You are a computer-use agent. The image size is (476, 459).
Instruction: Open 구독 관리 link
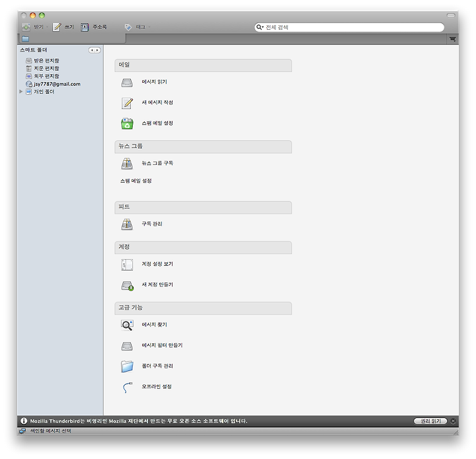click(x=152, y=224)
